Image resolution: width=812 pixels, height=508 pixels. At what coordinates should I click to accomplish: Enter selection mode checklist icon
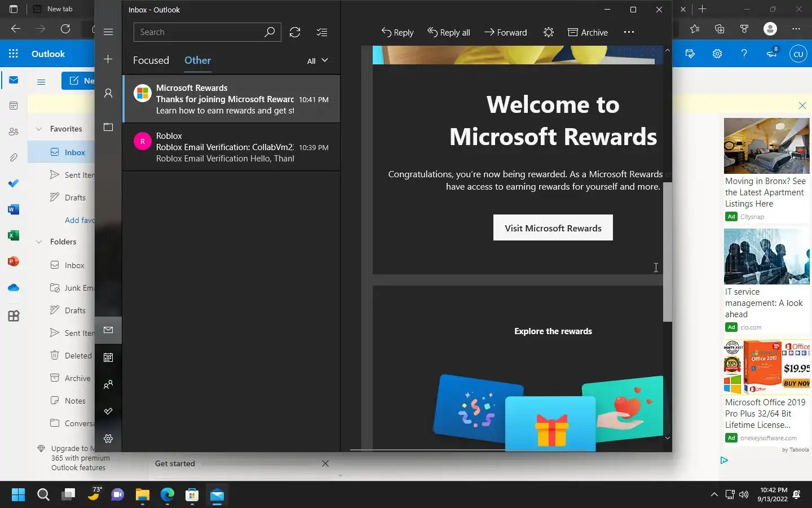point(322,32)
